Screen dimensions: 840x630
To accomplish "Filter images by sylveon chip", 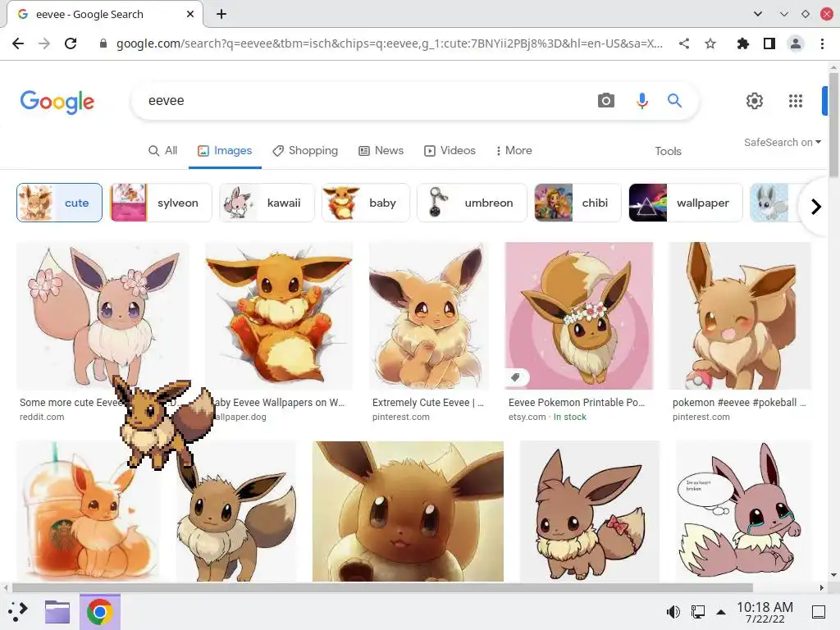I will coord(161,203).
